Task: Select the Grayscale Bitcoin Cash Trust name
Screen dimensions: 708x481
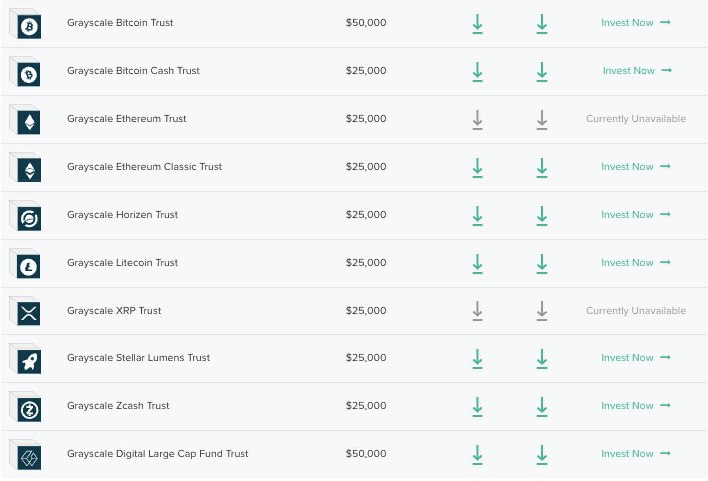Action: click(133, 71)
